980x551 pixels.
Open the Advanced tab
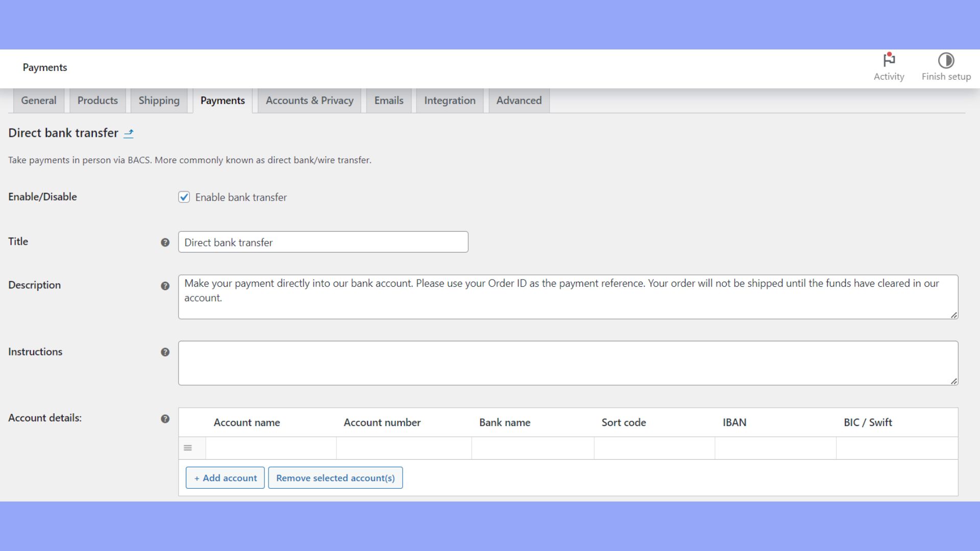[519, 101]
